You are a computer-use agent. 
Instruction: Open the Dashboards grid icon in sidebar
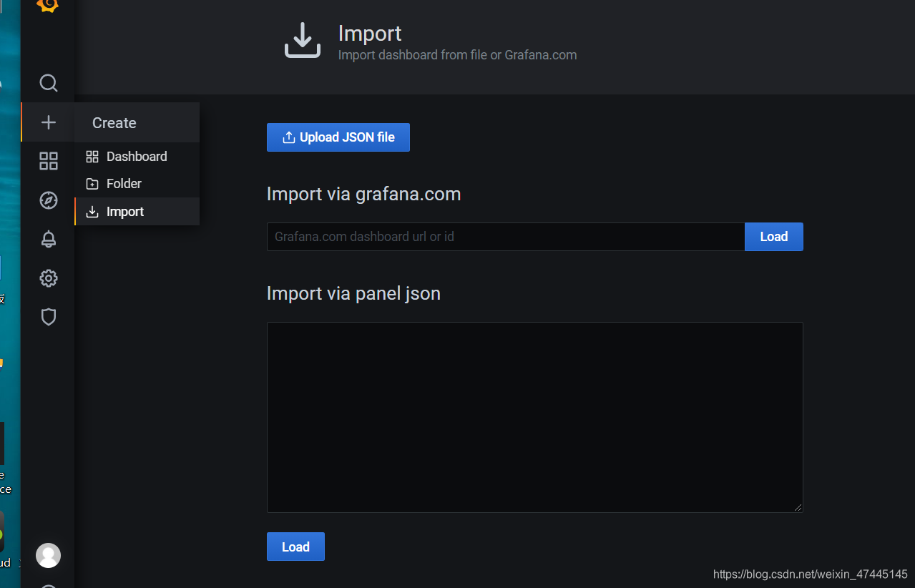pyautogui.click(x=48, y=161)
